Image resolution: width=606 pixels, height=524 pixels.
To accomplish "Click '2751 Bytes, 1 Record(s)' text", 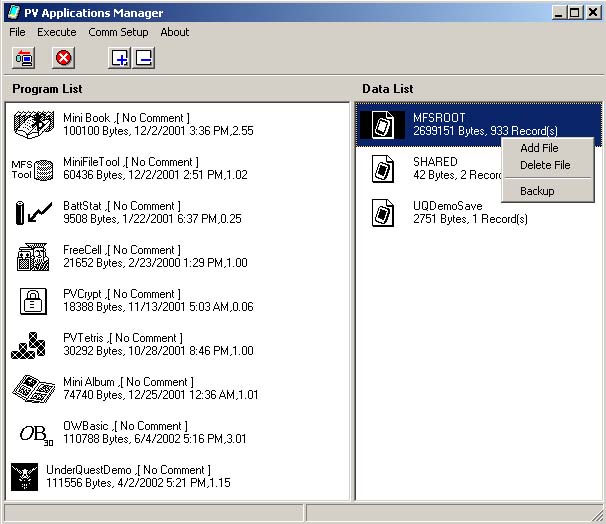I will coord(470,219).
